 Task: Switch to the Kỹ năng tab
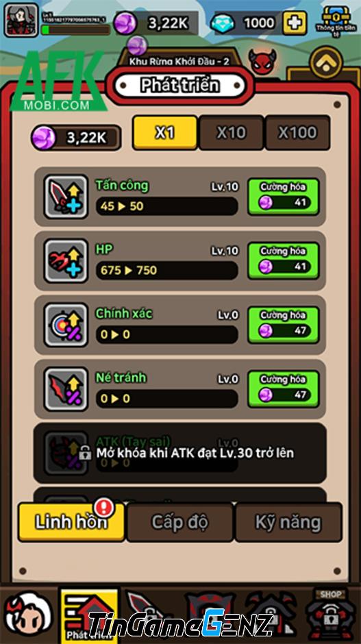[x=288, y=522]
